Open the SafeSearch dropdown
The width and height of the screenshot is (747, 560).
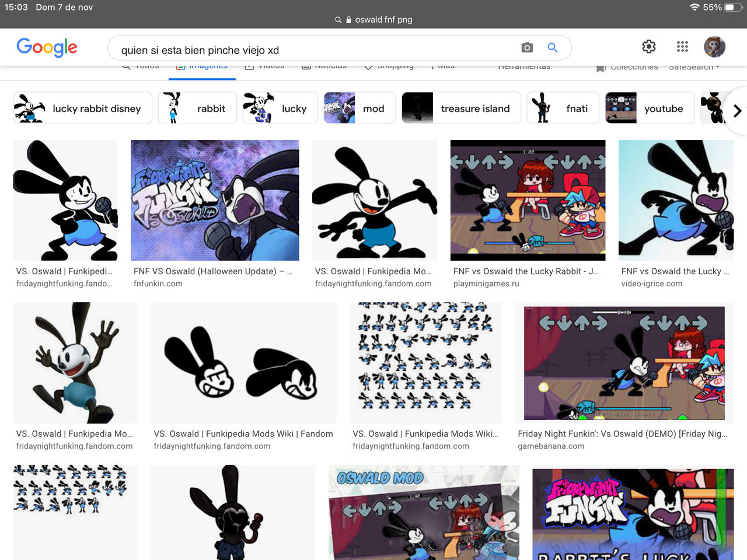click(x=694, y=66)
